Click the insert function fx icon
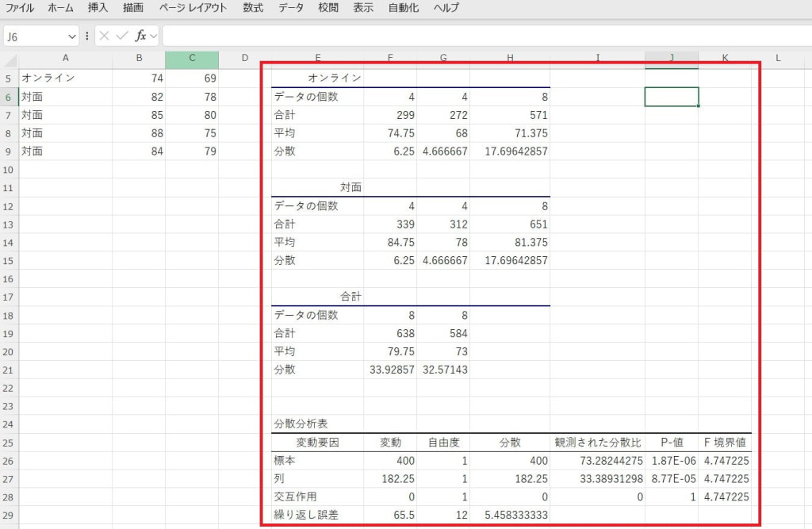 point(140,36)
